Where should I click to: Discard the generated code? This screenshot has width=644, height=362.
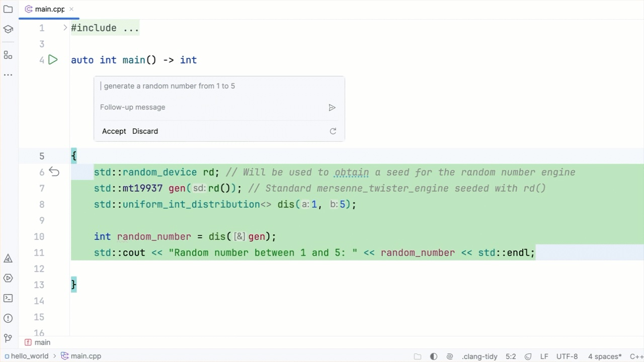pyautogui.click(x=145, y=131)
